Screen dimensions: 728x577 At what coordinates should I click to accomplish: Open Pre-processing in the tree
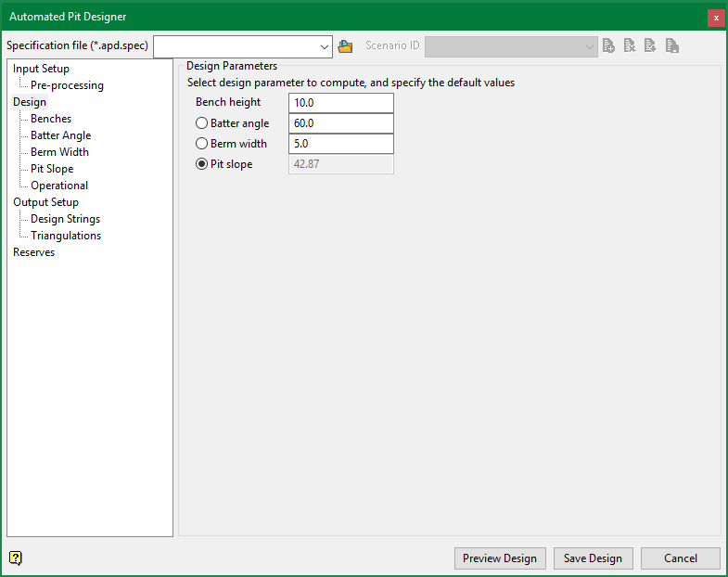tap(67, 85)
